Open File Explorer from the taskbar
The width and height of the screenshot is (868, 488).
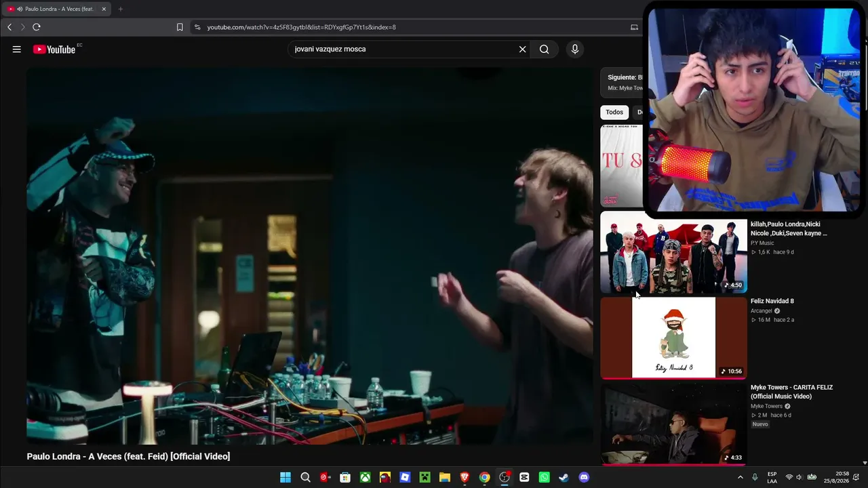point(445,477)
